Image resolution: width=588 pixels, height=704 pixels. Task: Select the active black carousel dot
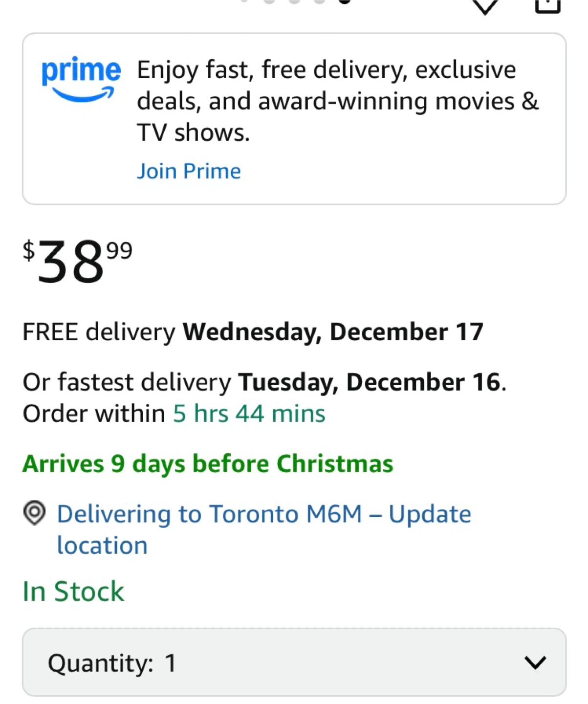tap(345, 1)
